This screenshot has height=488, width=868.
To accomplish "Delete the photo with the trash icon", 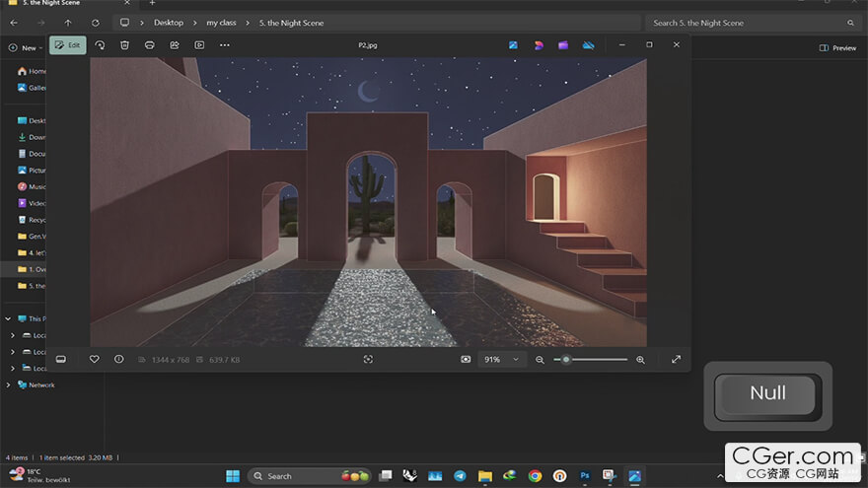I will click(x=124, y=45).
